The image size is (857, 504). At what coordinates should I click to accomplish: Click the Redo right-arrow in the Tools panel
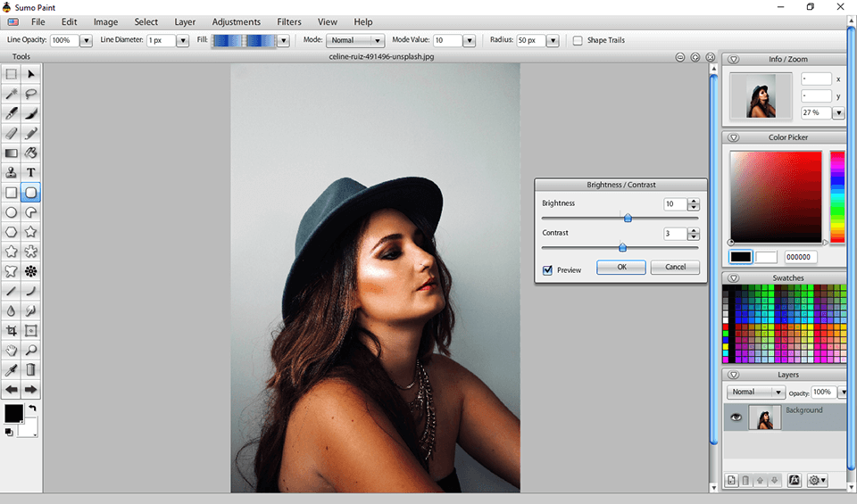pyautogui.click(x=31, y=389)
